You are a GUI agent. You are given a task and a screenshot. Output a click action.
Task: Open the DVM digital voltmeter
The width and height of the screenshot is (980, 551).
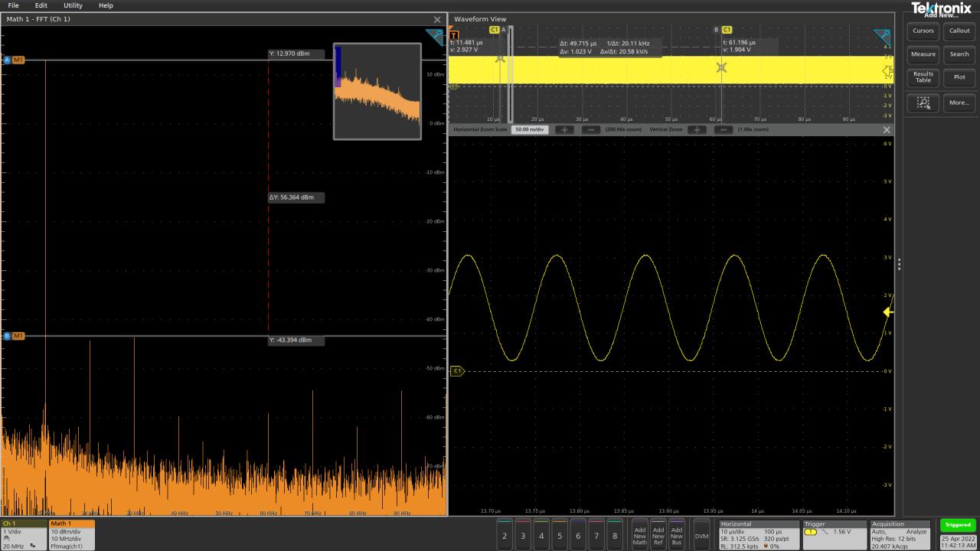tap(701, 536)
